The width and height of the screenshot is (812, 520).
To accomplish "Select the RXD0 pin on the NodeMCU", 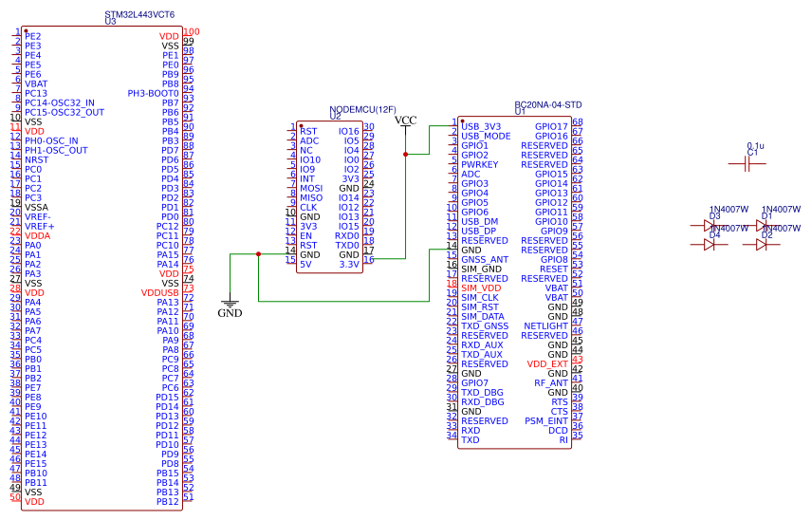I will (346, 235).
